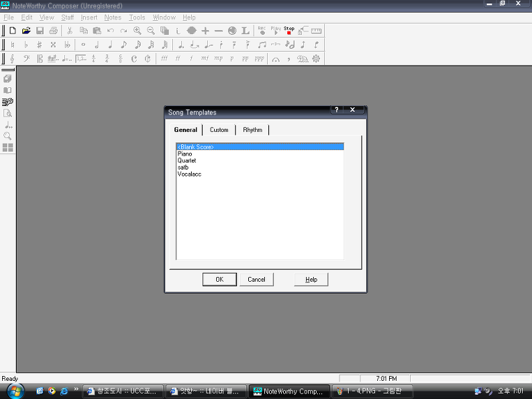Select <Blank Score> template
The height and width of the screenshot is (399, 532).
[260, 146]
